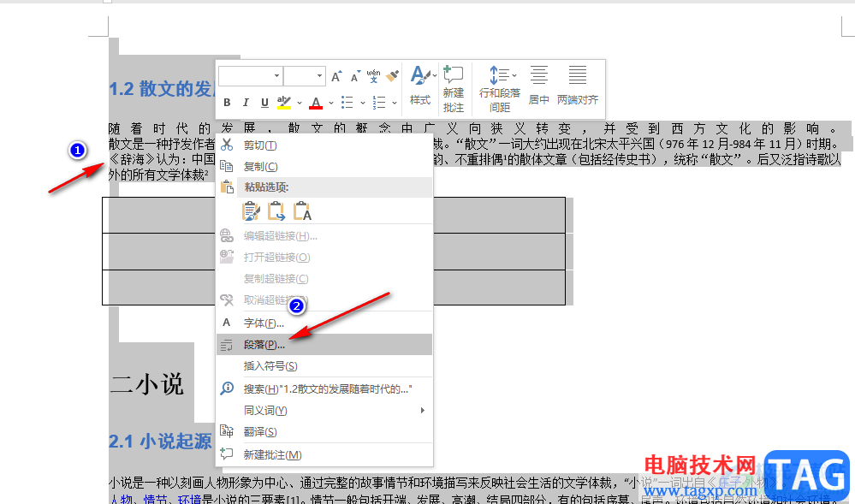
Task: Expand the bullet list dropdown arrow
Action: [363, 103]
